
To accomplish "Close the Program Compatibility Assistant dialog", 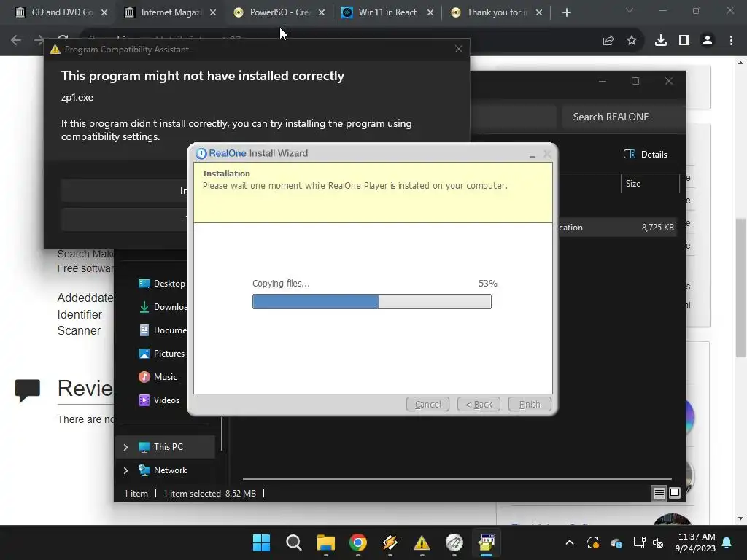I will pos(459,49).
